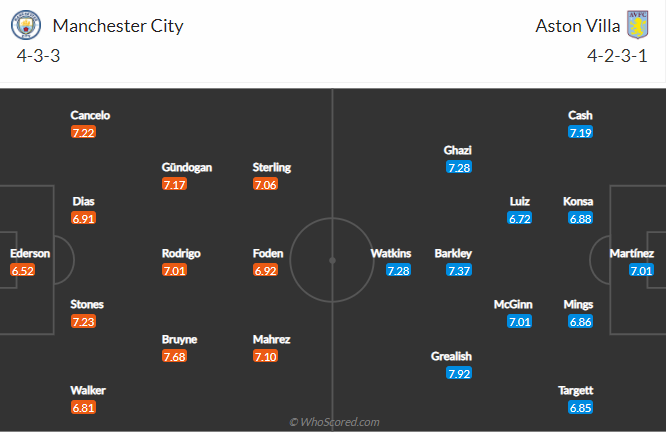Select Stones' 7.23 rating badge

[x=84, y=321]
